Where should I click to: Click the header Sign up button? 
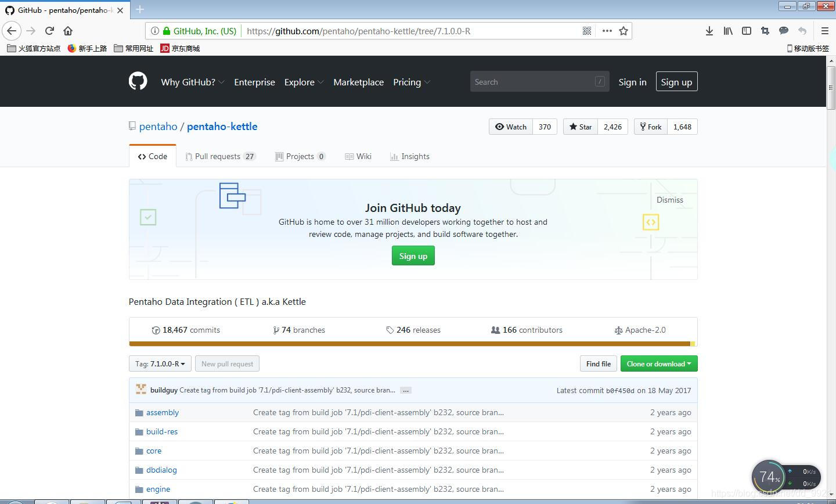676,82
